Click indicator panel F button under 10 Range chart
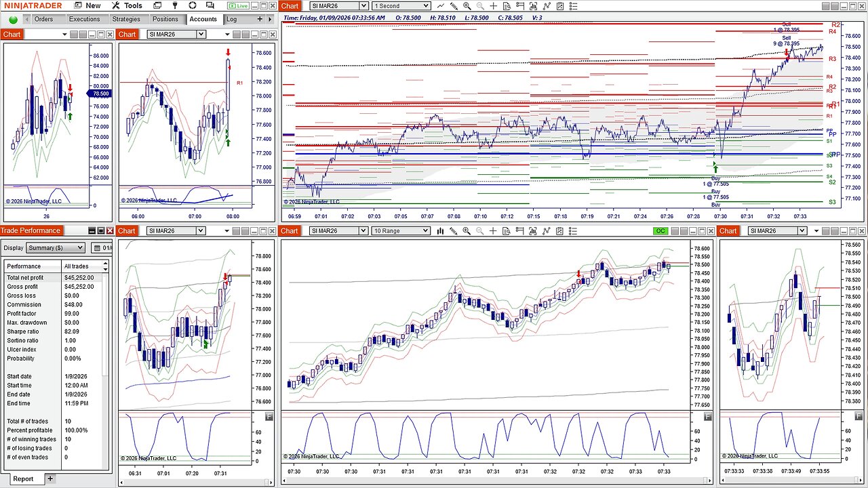This screenshot has width=868, height=488. coord(708,417)
